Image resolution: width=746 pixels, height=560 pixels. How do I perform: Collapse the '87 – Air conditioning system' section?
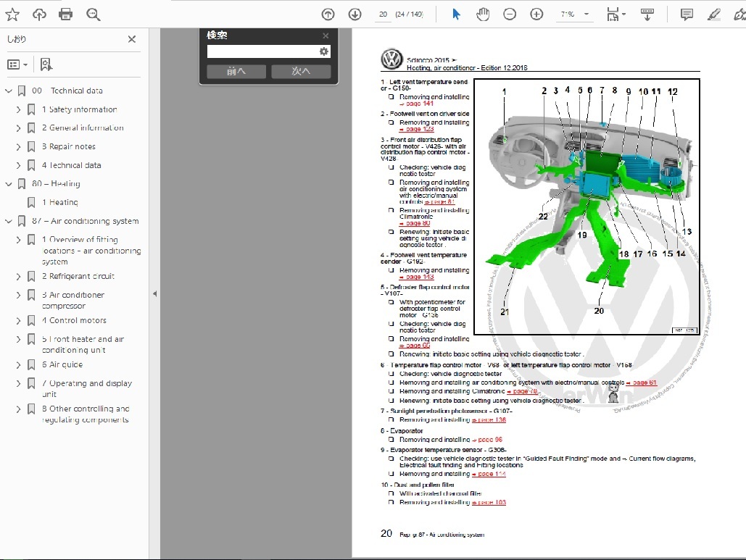9,222
